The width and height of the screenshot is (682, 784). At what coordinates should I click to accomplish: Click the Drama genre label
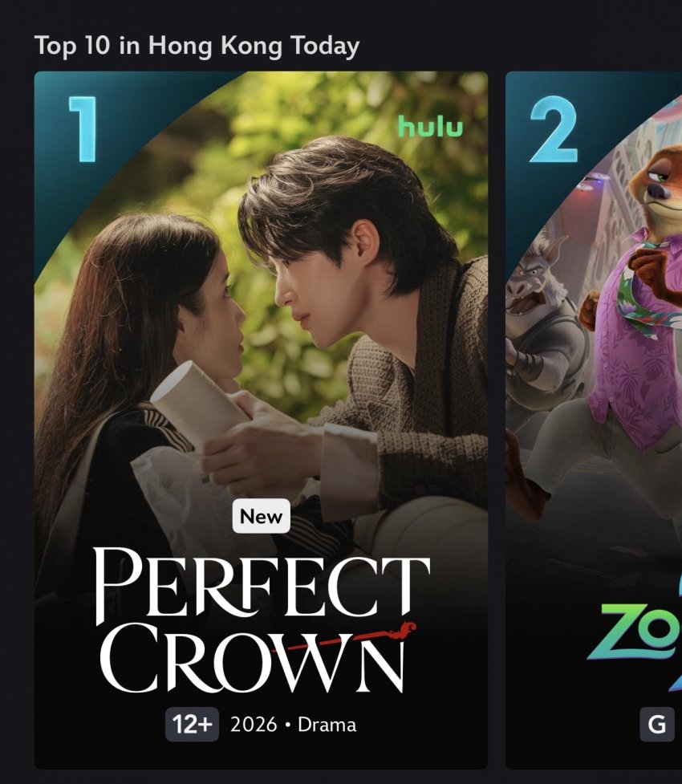327,725
